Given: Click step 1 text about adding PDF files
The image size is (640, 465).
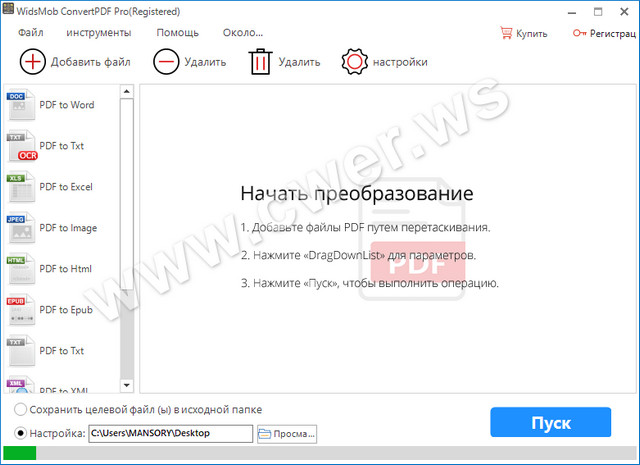Looking at the screenshot, I should (365, 227).
